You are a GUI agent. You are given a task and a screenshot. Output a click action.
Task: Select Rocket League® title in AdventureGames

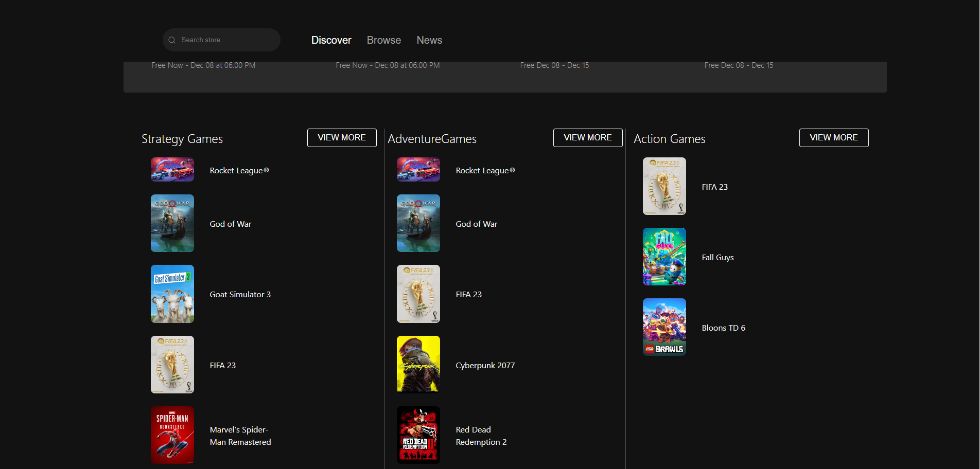(x=485, y=171)
